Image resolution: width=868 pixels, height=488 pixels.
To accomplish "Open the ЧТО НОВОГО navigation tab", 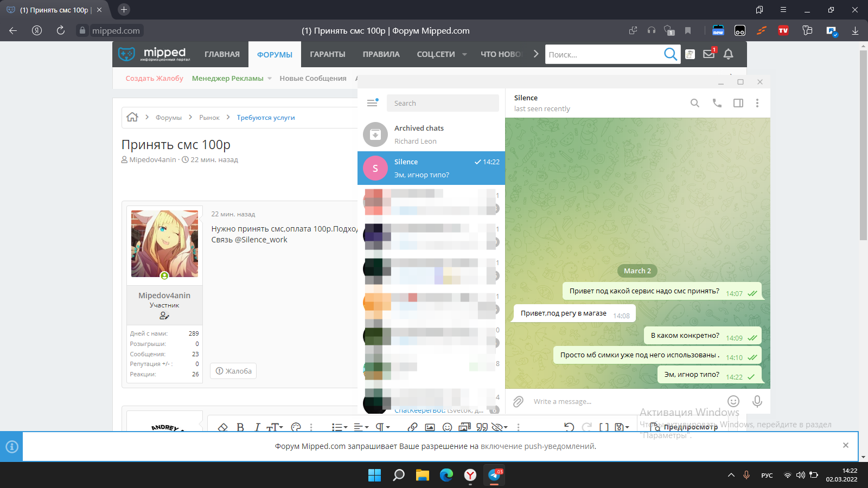I will (x=501, y=54).
